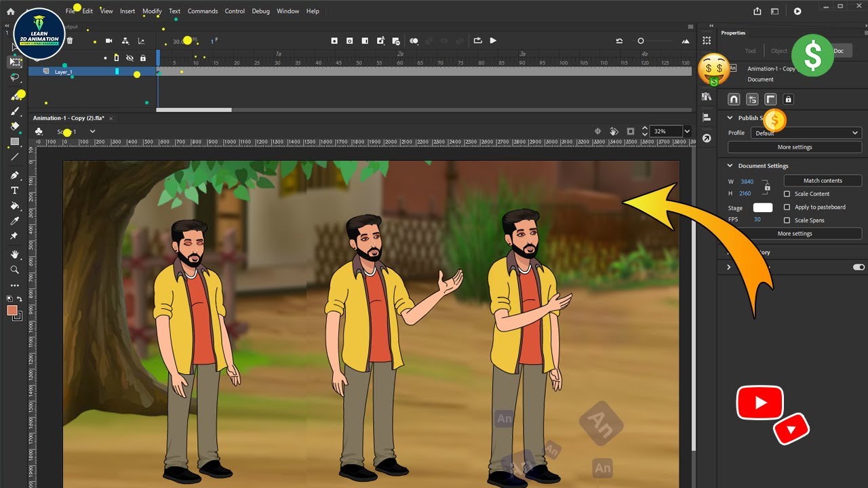
Task: Enable Scale Spans checkbox
Action: 787,220
